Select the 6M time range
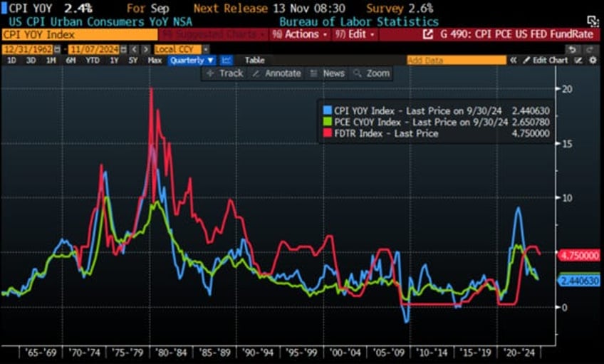Screen dimensions: 604x364 tap(71, 60)
